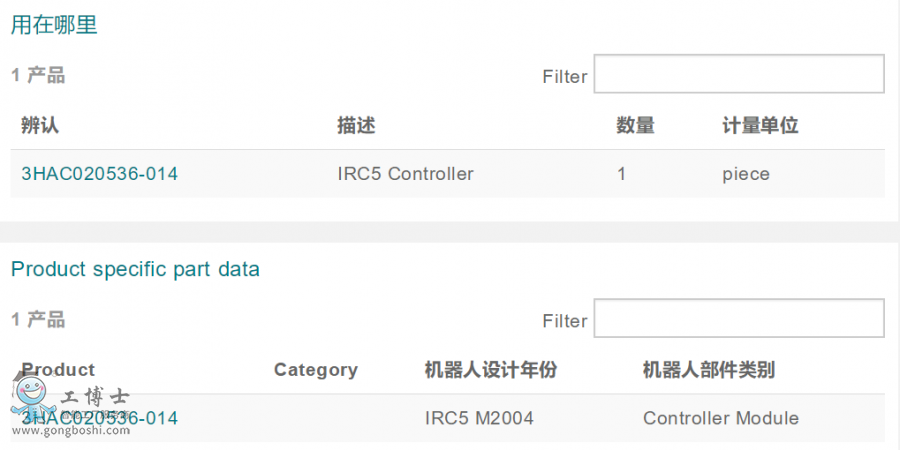Click the Filter field under 用在哪里
This screenshot has width=900, height=450.
coord(739,75)
